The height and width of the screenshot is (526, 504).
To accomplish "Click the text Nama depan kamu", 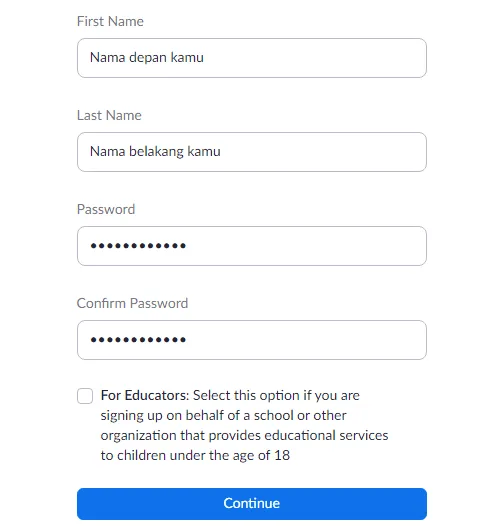I will (x=147, y=57).
